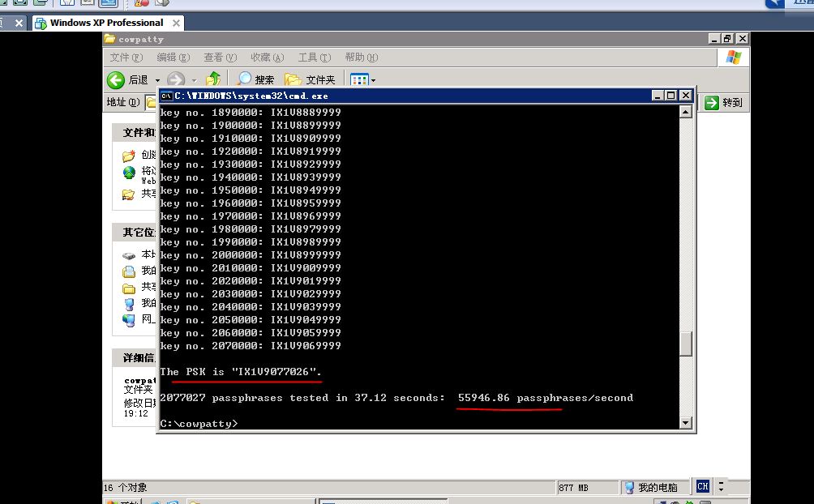Open the Back button history dropdown

(156, 80)
